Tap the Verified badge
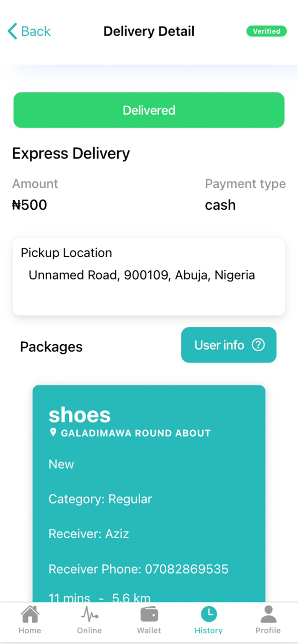Viewport: 298px width, 644px height. click(x=266, y=31)
